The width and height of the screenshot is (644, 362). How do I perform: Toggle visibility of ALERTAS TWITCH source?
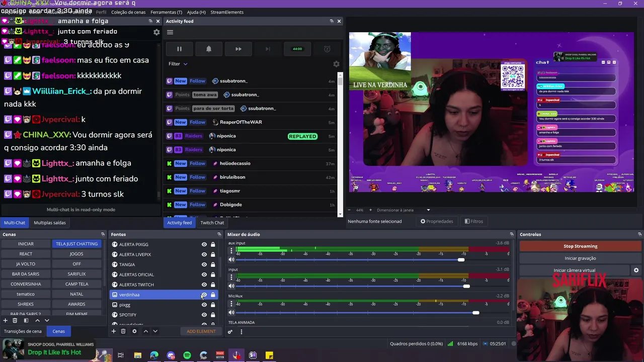tap(204, 285)
